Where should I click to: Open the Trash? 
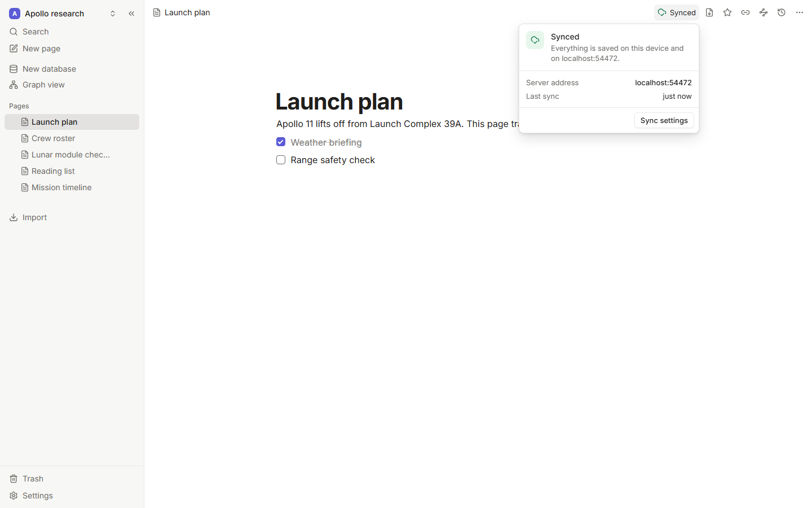[x=72, y=479]
